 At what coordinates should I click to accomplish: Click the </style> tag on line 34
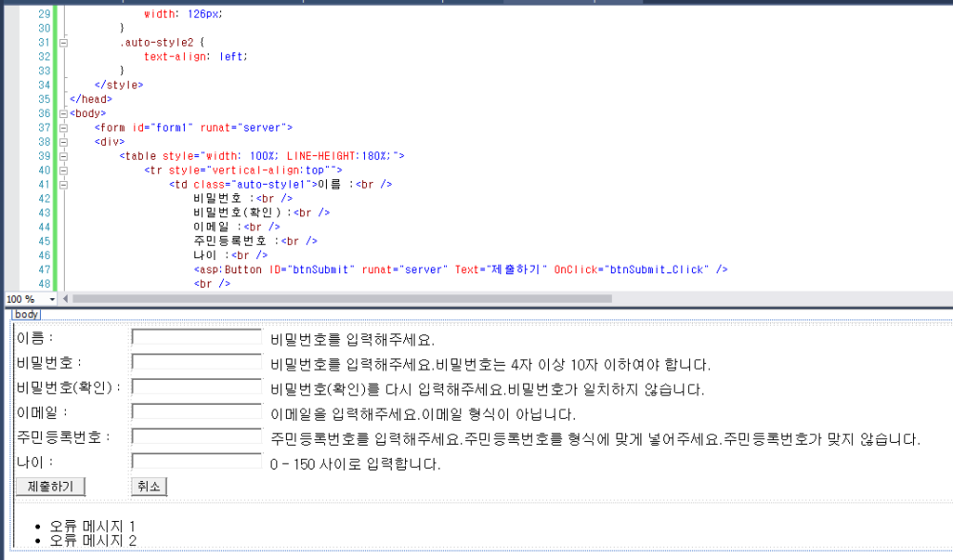(119, 85)
